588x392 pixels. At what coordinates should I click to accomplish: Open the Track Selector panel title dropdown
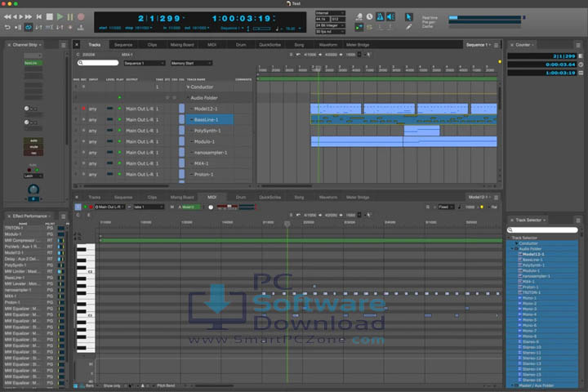point(530,220)
